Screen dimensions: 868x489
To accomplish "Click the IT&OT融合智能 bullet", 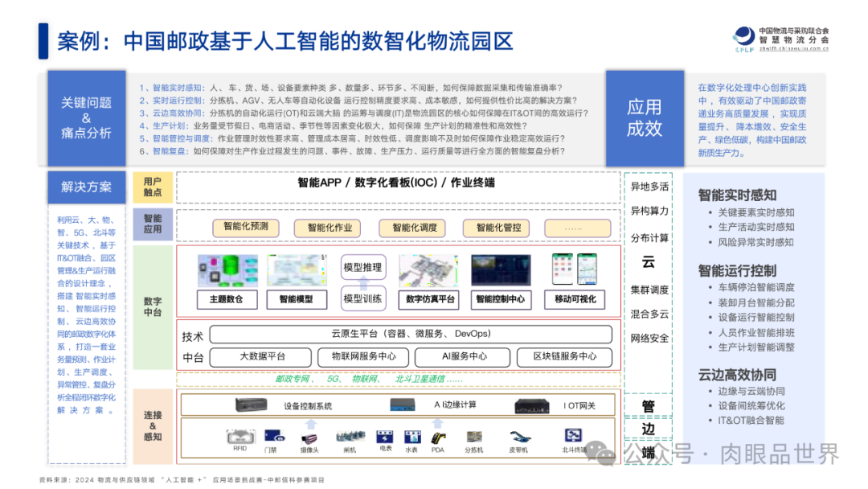I will point(751,421).
